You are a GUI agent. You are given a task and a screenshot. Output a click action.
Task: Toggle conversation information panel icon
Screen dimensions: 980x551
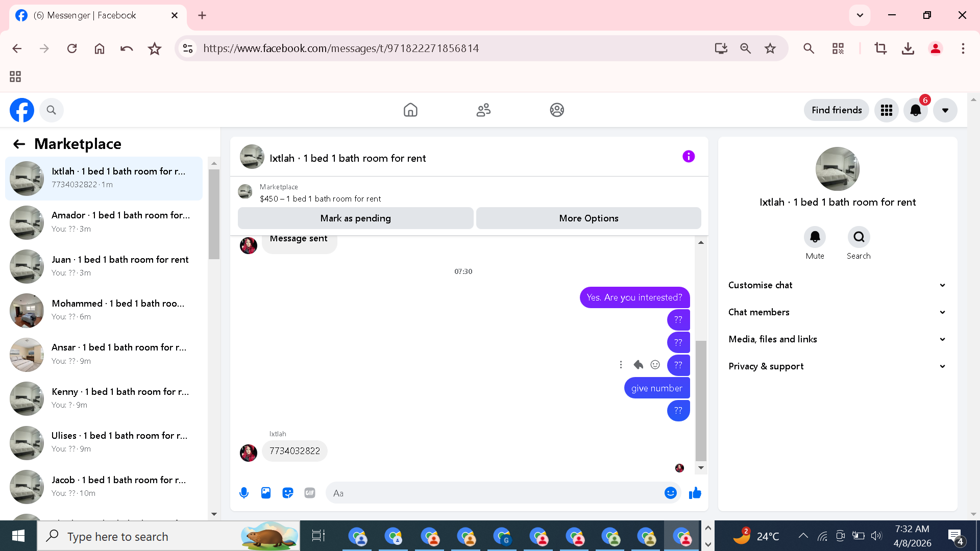pyautogui.click(x=689, y=157)
